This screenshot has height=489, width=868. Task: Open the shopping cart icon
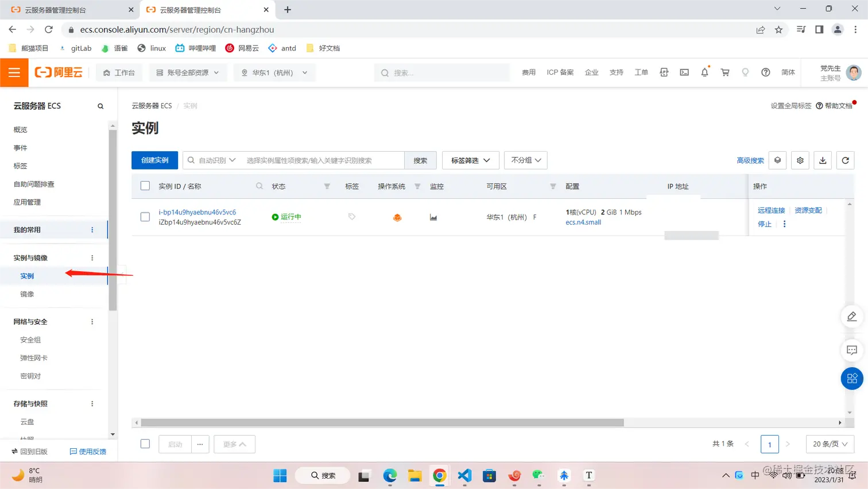pyautogui.click(x=724, y=72)
